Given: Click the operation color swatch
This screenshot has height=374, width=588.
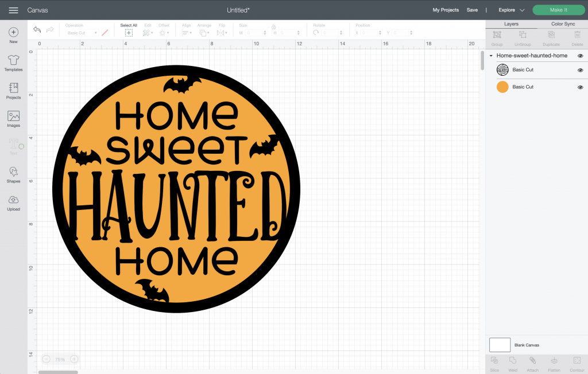Looking at the screenshot, I should 105,33.
